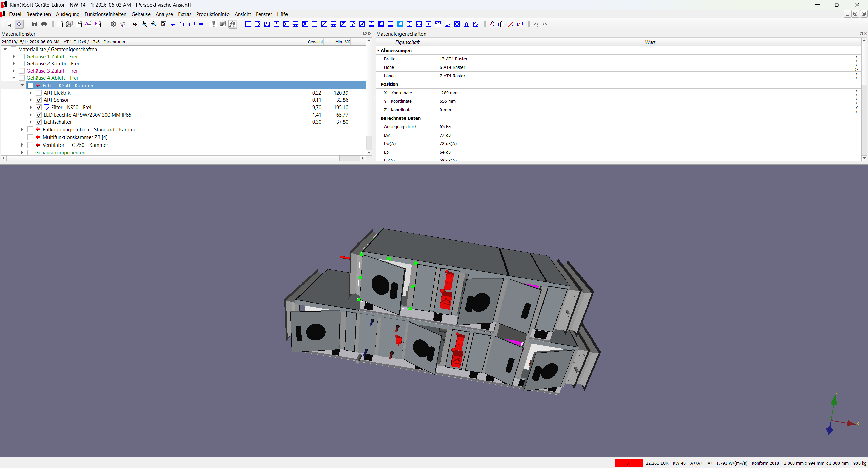Viewport: 868px width, 468px height.
Task: Insert a fan unit with circle icon
Action: [267, 24]
